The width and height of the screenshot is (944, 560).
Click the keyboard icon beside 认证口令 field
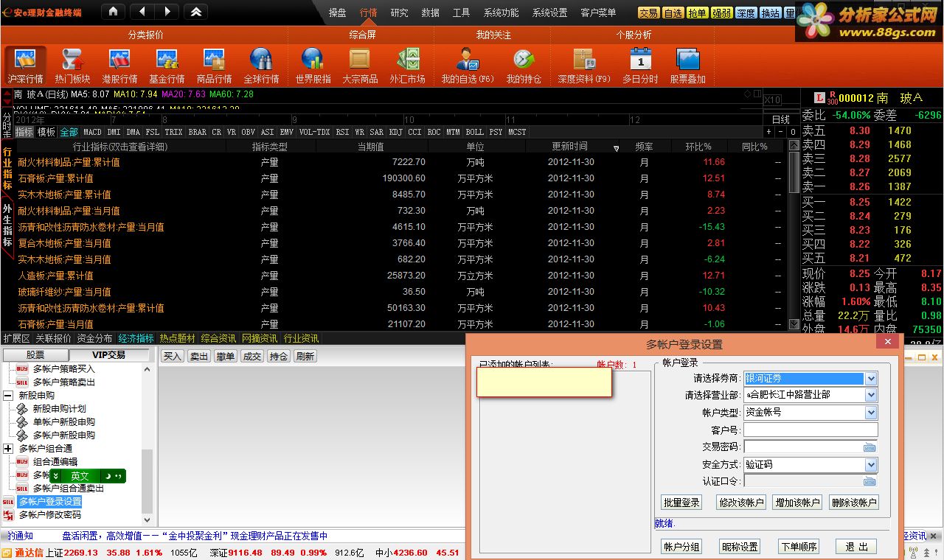pyautogui.click(x=870, y=481)
